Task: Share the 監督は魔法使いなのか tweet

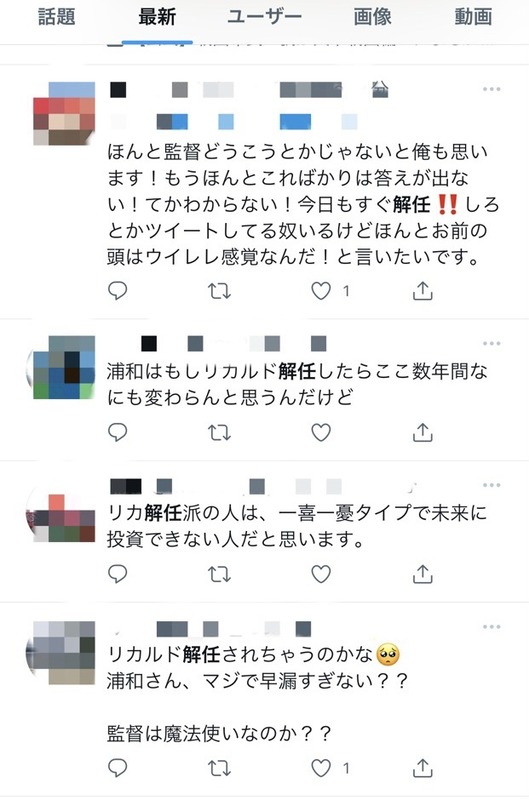Action: [x=422, y=767]
